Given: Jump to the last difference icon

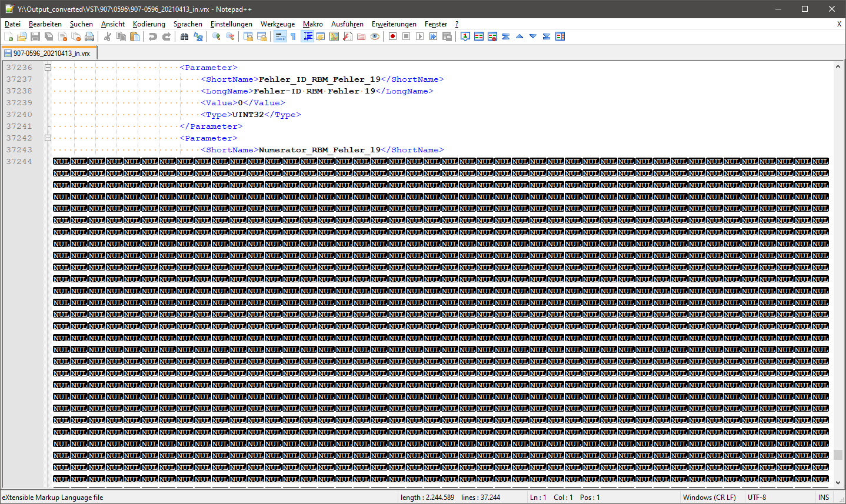Looking at the screenshot, I should (547, 36).
